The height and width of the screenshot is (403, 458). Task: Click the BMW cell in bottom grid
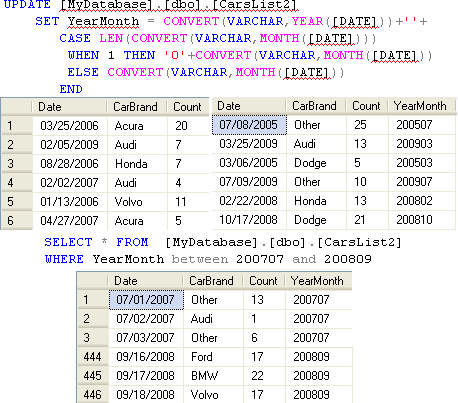point(214,376)
